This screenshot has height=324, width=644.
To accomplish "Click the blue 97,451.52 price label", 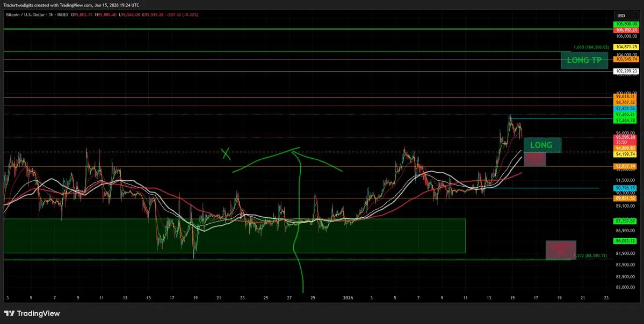I will point(626,108).
